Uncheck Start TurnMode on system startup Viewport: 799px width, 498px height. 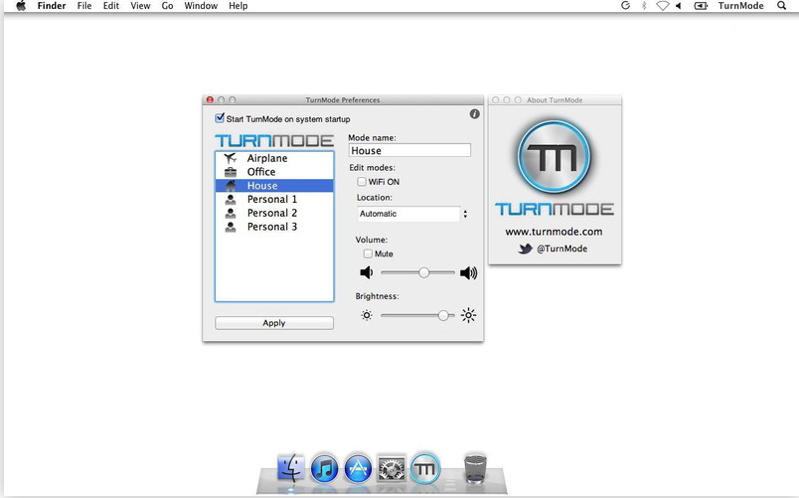220,118
